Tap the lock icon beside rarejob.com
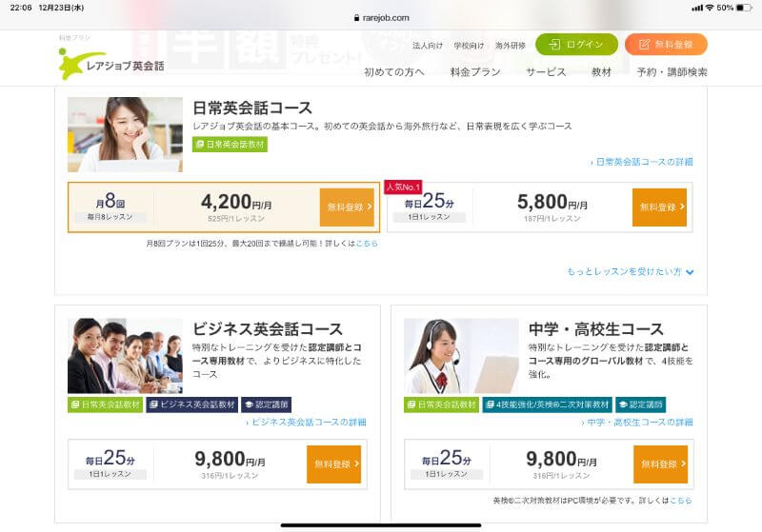 click(356, 18)
